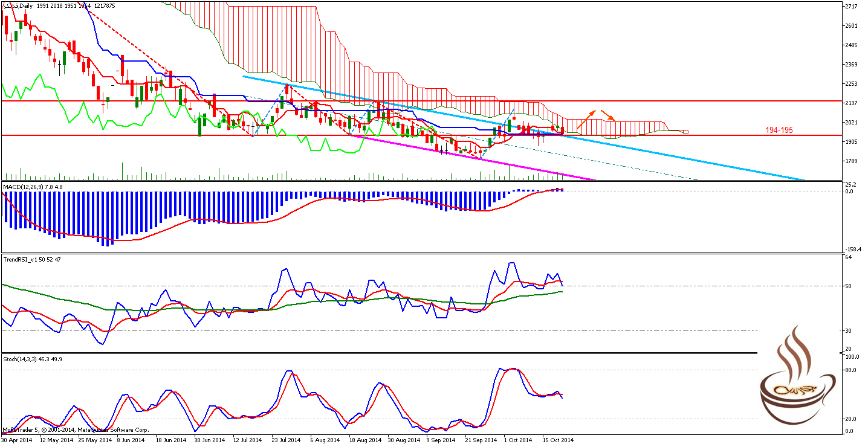Click the Daily chart title text
The image size is (868, 447).
click(x=25, y=5)
